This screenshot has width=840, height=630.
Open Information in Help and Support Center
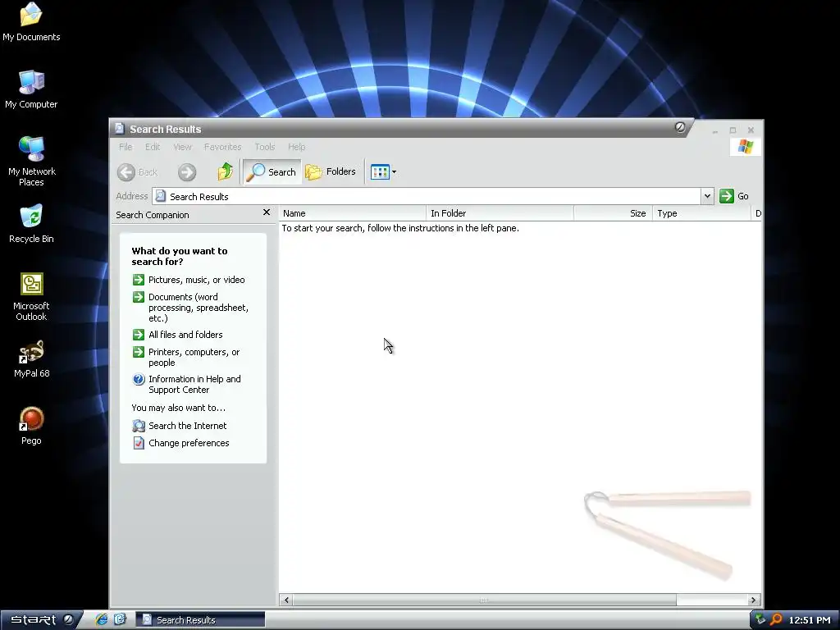(194, 384)
